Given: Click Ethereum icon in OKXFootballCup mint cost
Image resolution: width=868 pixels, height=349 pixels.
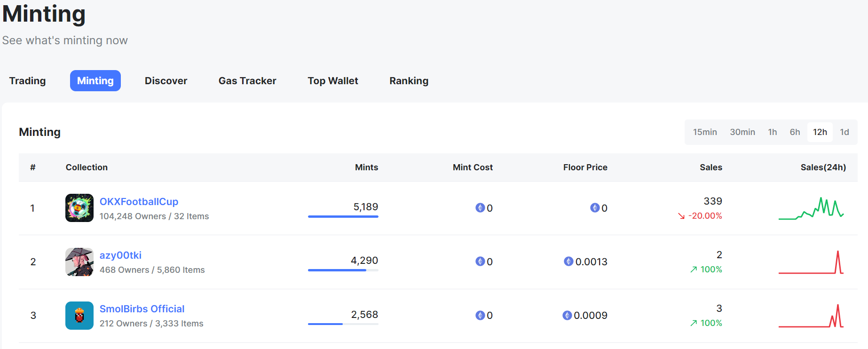Looking at the screenshot, I should pyautogui.click(x=480, y=208).
